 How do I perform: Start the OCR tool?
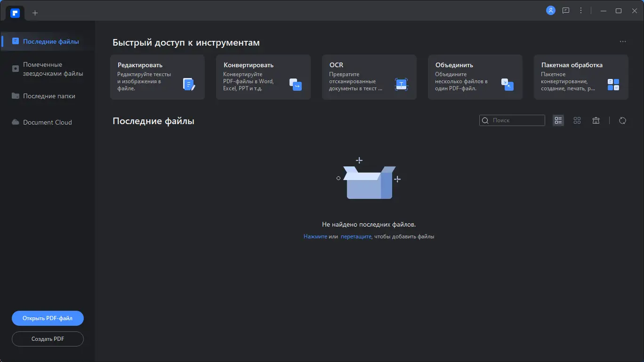(x=369, y=77)
